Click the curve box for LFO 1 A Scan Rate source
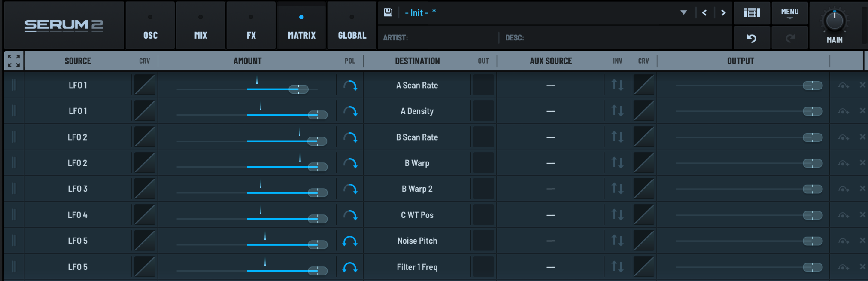 145,85
